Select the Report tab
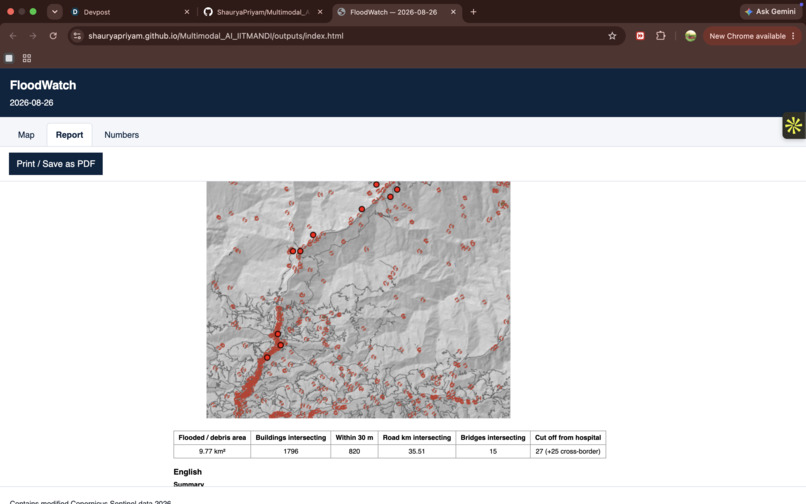806x504 pixels. (x=69, y=135)
